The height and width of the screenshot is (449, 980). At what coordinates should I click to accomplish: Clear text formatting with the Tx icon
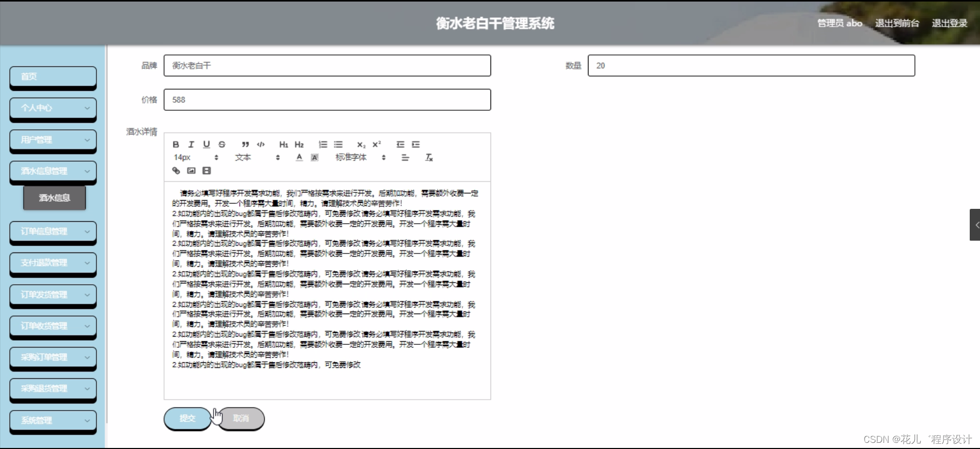pos(429,158)
